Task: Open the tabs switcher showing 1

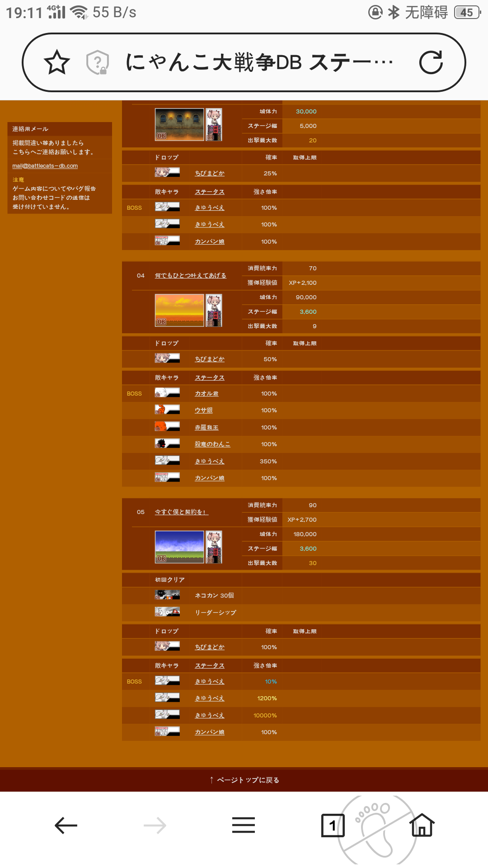Action: 333,826
